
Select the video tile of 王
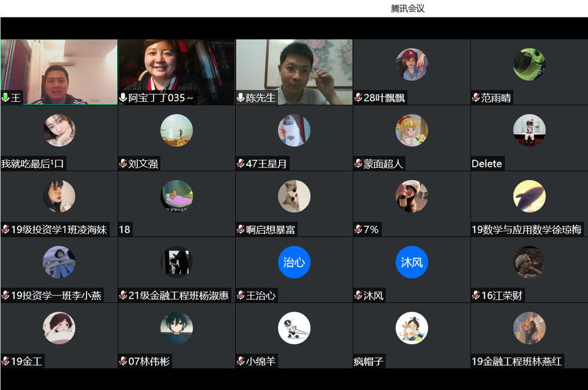[x=59, y=72]
